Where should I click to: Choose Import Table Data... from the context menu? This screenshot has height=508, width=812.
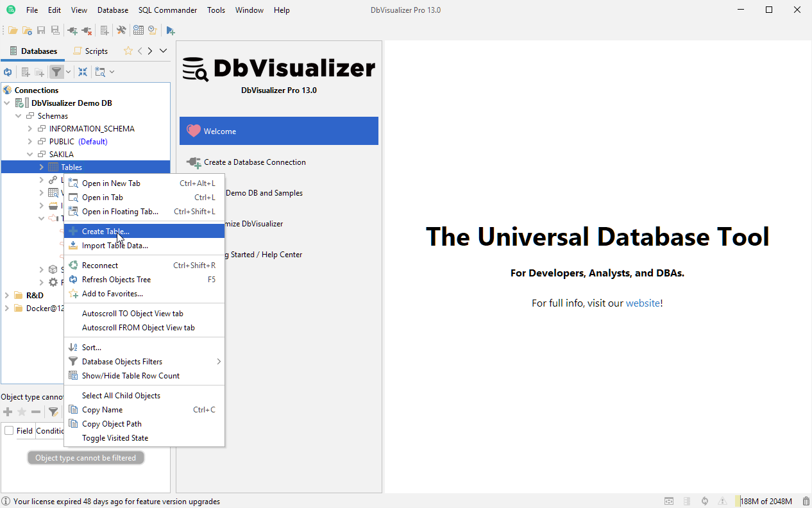(144, 245)
